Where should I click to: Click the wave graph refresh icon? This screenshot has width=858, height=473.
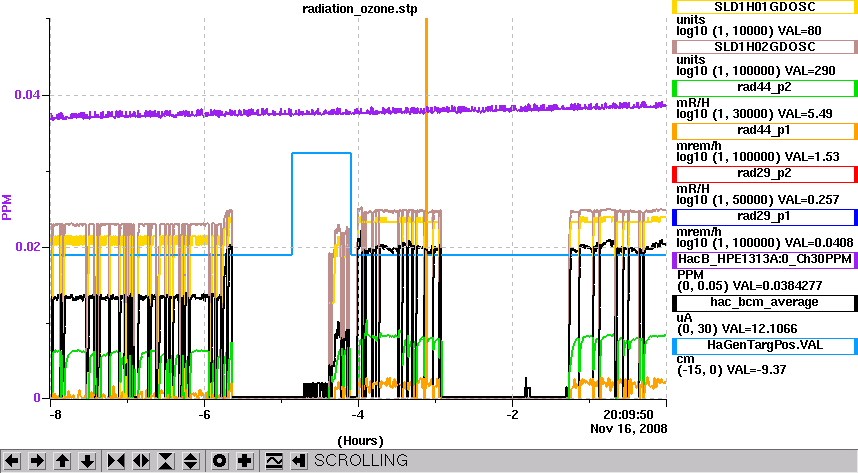(x=274, y=461)
